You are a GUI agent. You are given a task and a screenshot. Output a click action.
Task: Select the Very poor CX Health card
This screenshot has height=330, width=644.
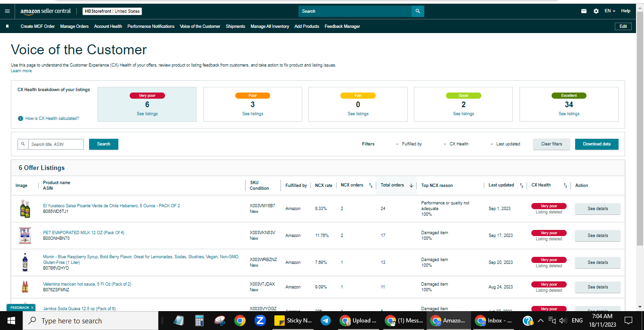(x=147, y=104)
